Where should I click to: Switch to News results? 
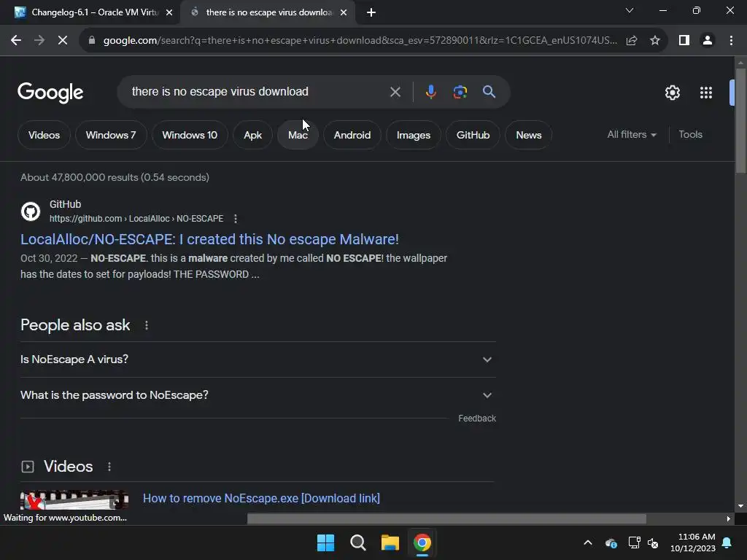[x=529, y=135]
